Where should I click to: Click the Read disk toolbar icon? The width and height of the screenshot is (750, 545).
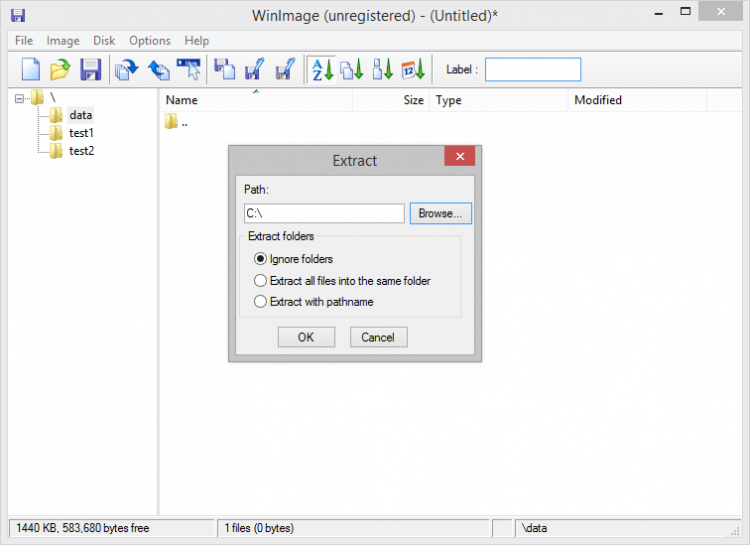coord(224,70)
